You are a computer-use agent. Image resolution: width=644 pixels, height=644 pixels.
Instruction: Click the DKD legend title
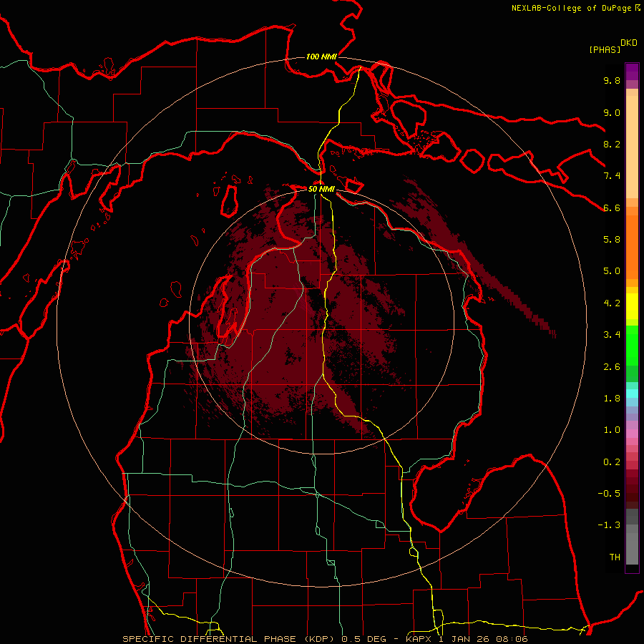pyautogui.click(x=629, y=43)
